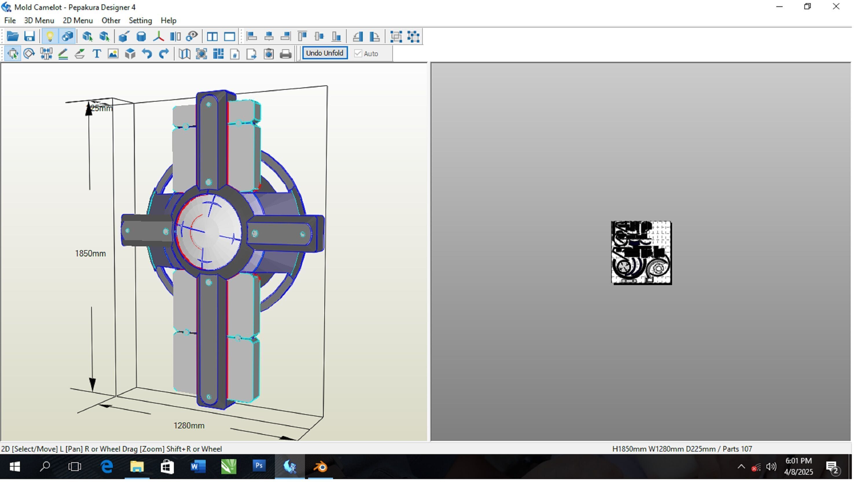
Task: Open the 2D Menu
Action: click(x=78, y=21)
